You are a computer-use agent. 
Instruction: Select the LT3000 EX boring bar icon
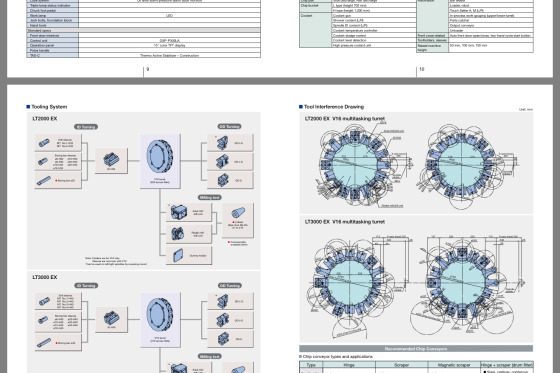point(44,343)
